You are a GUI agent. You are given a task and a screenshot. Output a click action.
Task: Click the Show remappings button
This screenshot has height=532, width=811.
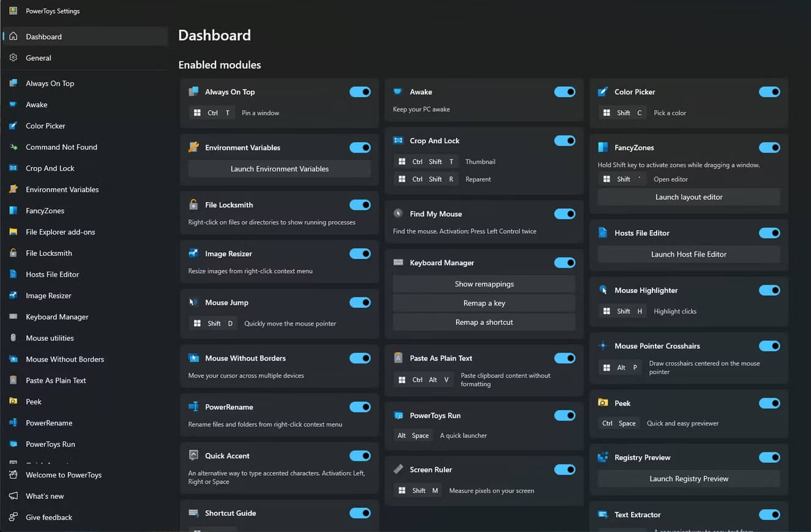484,284
